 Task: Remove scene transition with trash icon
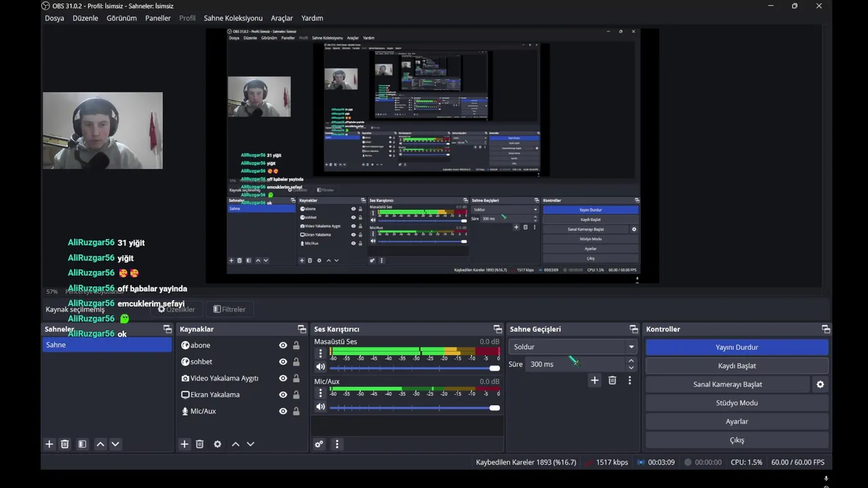click(x=612, y=380)
